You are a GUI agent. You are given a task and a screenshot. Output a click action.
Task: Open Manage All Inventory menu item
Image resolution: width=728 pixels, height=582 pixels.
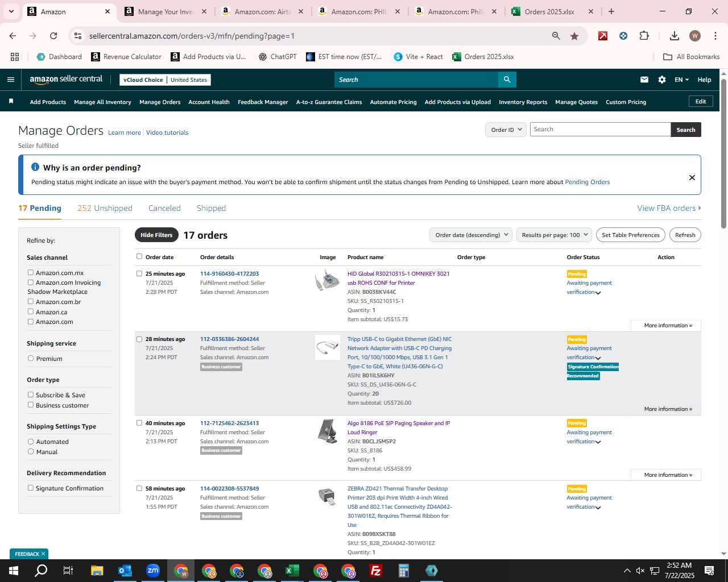click(x=102, y=102)
